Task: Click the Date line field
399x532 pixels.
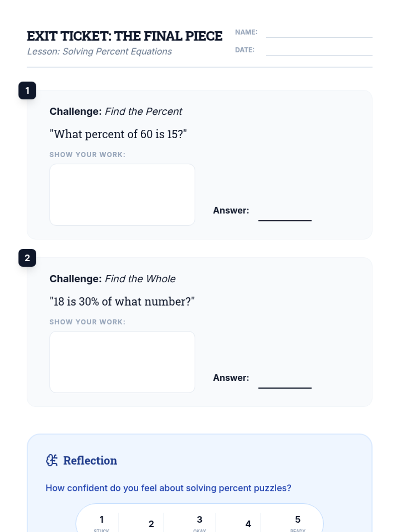Action: [319, 51]
